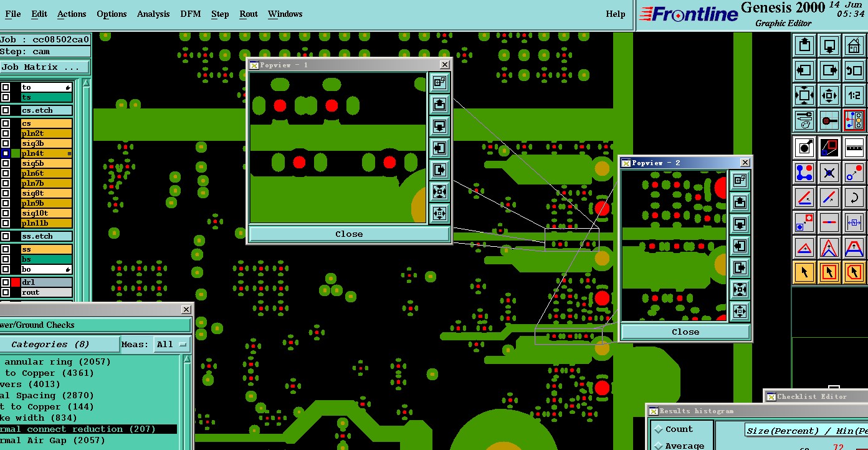The image size is (868, 450).
Task: Click the blue trapezoid stretch tool
Action: pos(854,247)
